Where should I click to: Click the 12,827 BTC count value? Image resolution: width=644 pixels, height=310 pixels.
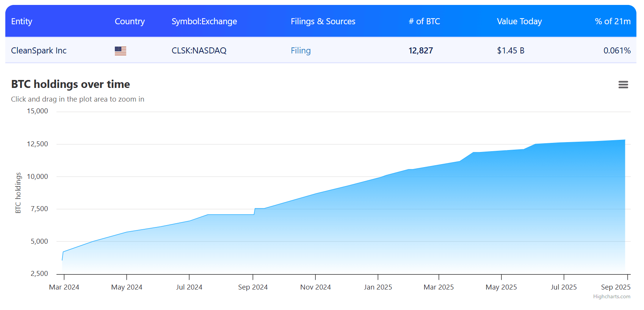(x=420, y=51)
